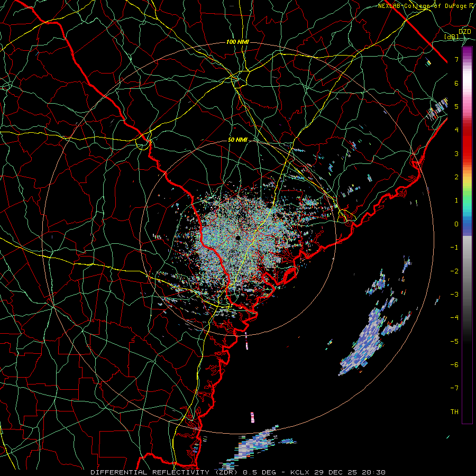This screenshot has width=476, height=476.
Task: Click the "-6" value on color scale
Action: pyautogui.click(x=454, y=365)
